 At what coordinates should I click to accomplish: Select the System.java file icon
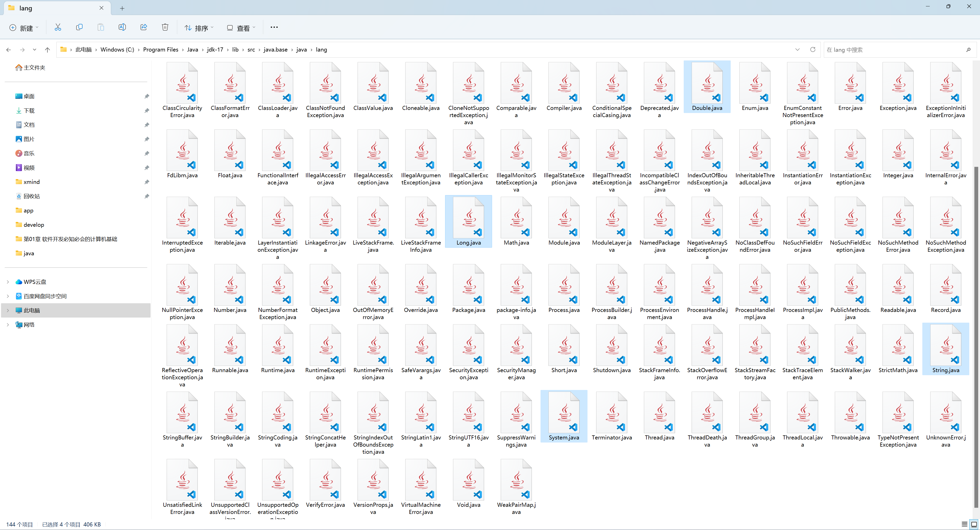[564, 413]
